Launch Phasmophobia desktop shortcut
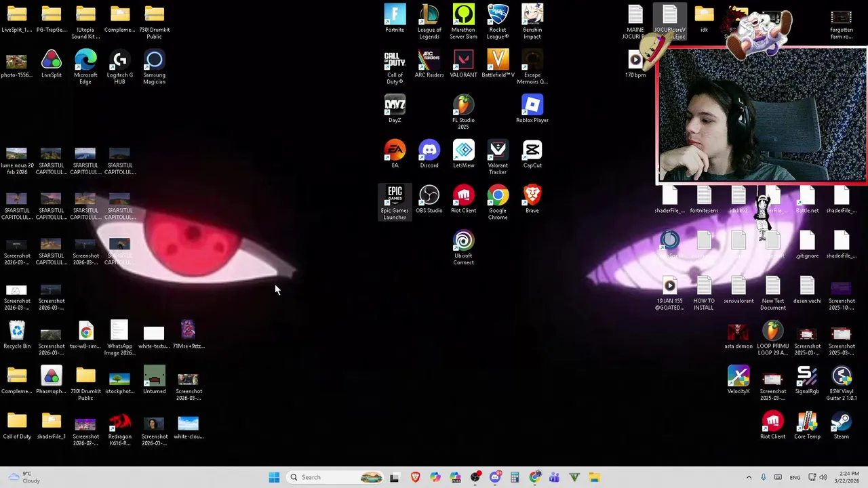The height and width of the screenshot is (488, 868). pos(52,380)
